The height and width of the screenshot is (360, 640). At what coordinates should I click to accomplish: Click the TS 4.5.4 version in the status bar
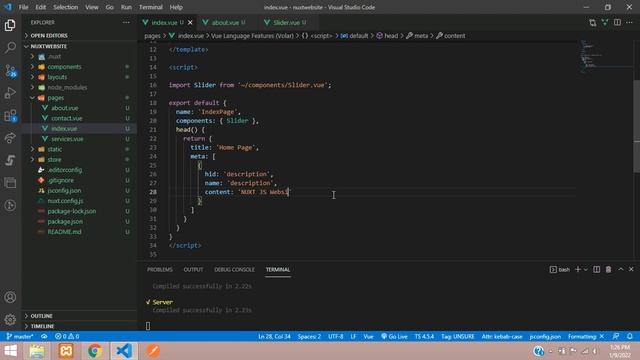[x=424, y=336]
